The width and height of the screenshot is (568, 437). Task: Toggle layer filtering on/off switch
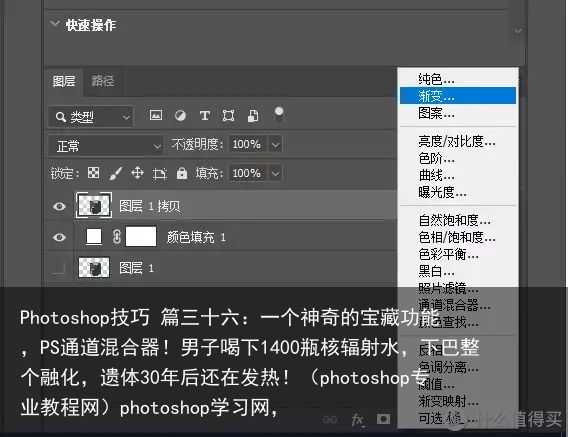(x=279, y=115)
